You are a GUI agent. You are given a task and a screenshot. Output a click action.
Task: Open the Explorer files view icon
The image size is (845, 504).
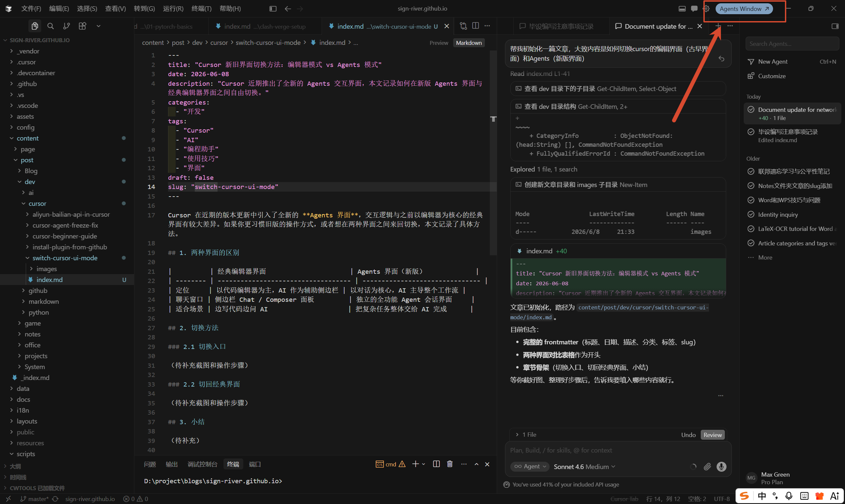[35, 26]
